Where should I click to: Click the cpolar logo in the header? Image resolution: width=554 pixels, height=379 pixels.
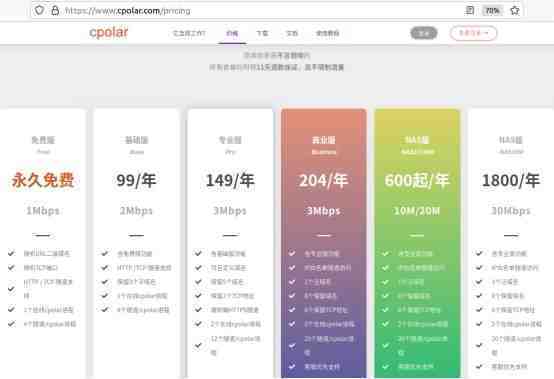(x=108, y=32)
